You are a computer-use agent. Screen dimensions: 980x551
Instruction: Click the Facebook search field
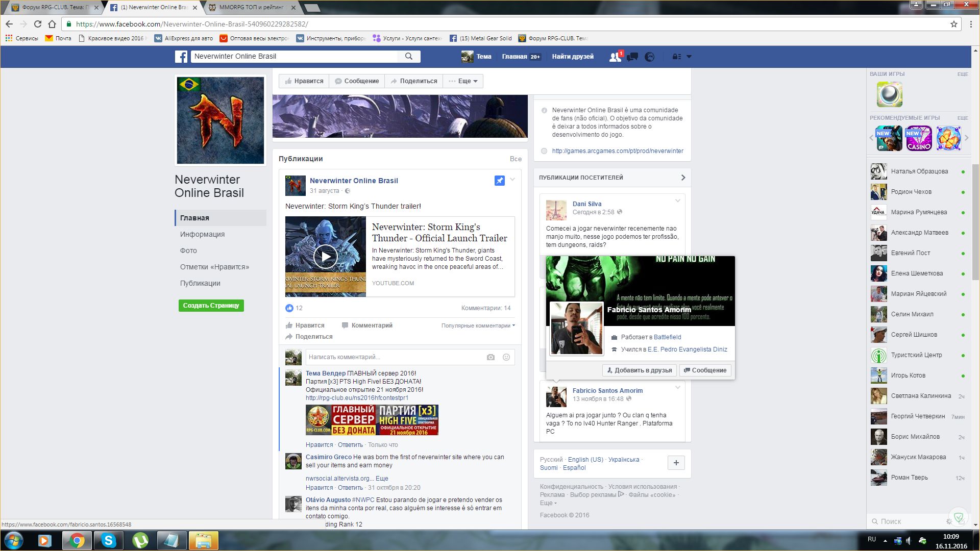295,56
